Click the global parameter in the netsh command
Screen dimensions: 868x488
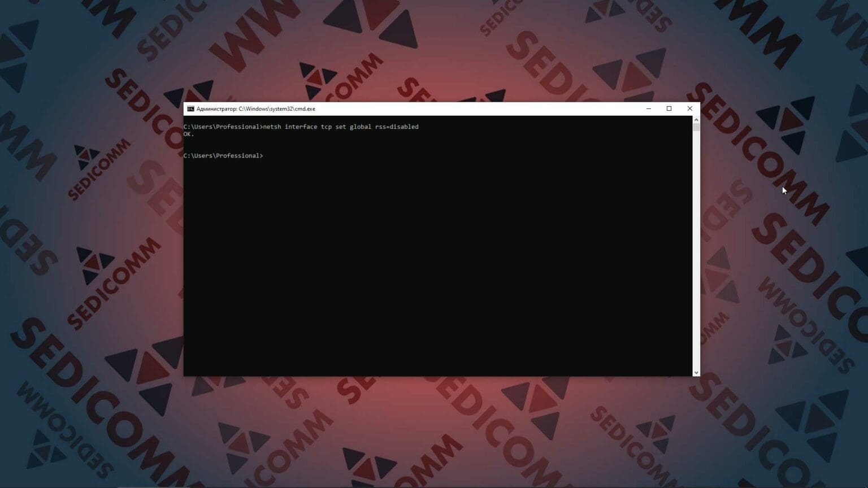click(361, 127)
